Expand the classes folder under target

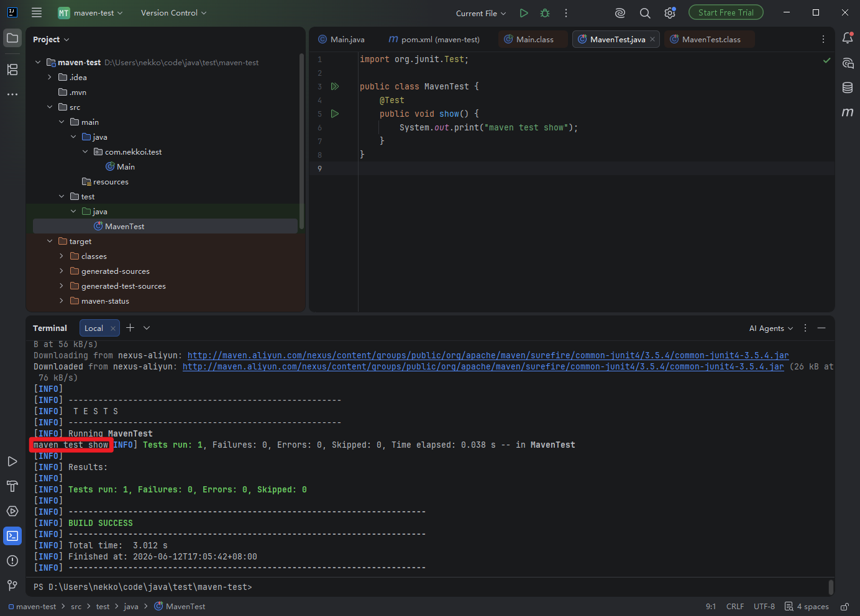62,256
